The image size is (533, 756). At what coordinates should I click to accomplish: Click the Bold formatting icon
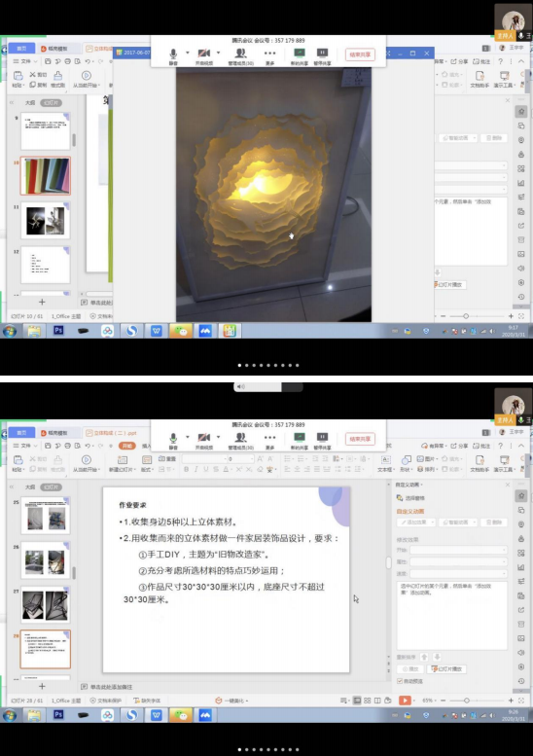coord(187,469)
